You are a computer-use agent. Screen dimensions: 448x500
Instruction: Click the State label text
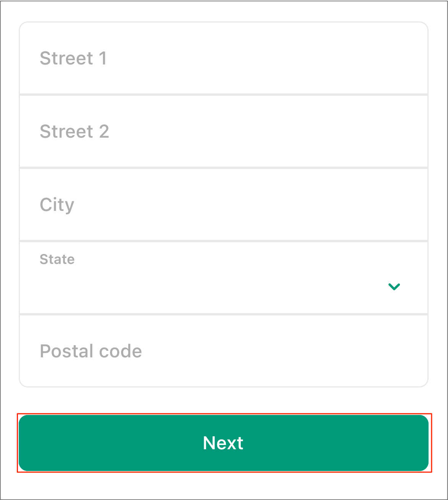pos(57,259)
